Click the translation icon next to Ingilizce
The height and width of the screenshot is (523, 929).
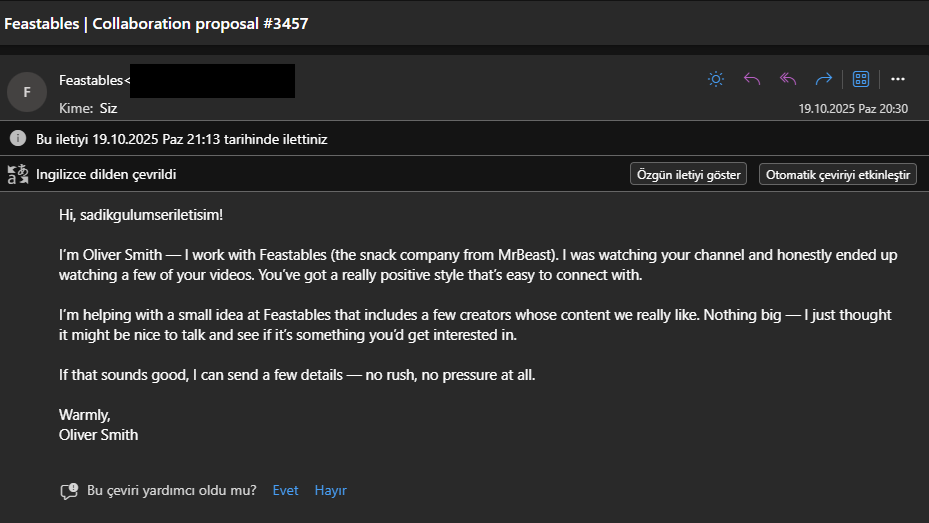tap(18, 174)
